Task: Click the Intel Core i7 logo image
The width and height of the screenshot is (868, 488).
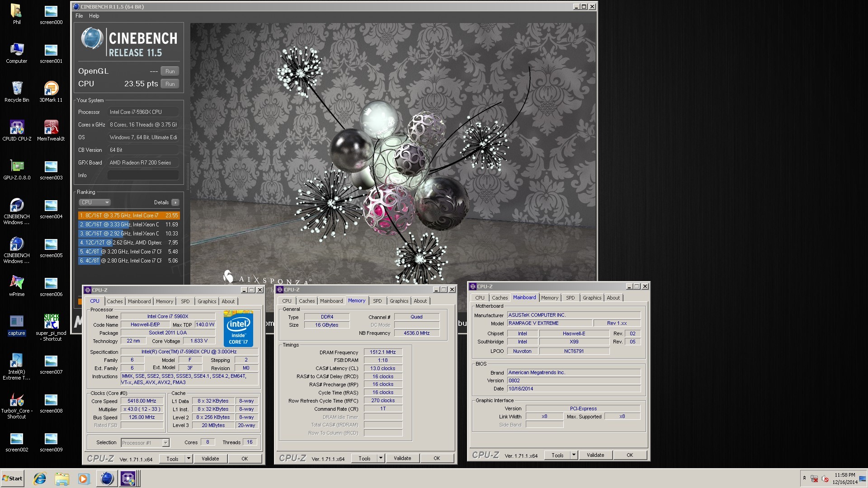Action: coord(238,328)
